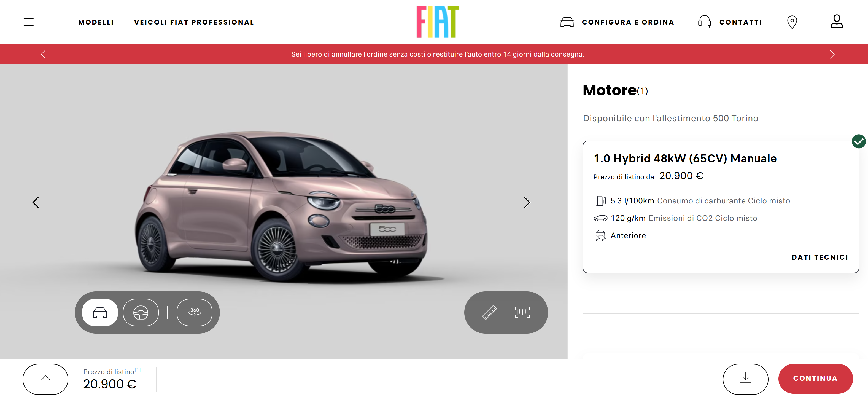Expand the price details panel
The width and height of the screenshot is (868, 397).
45,379
